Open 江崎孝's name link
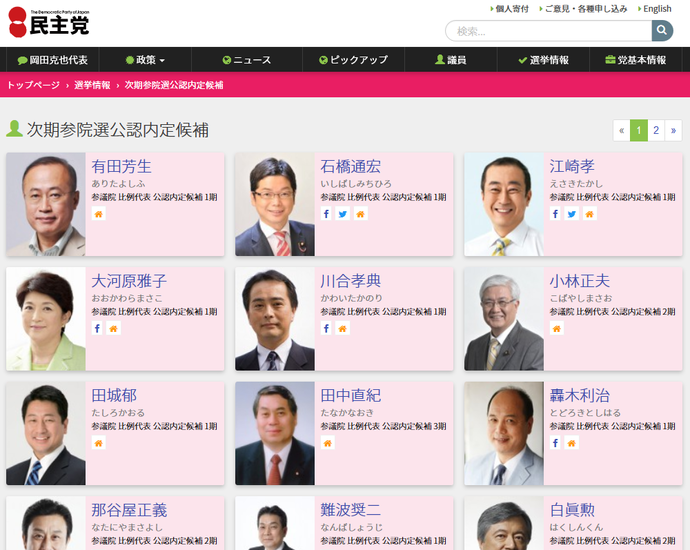The height and width of the screenshot is (550, 690). tap(572, 166)
